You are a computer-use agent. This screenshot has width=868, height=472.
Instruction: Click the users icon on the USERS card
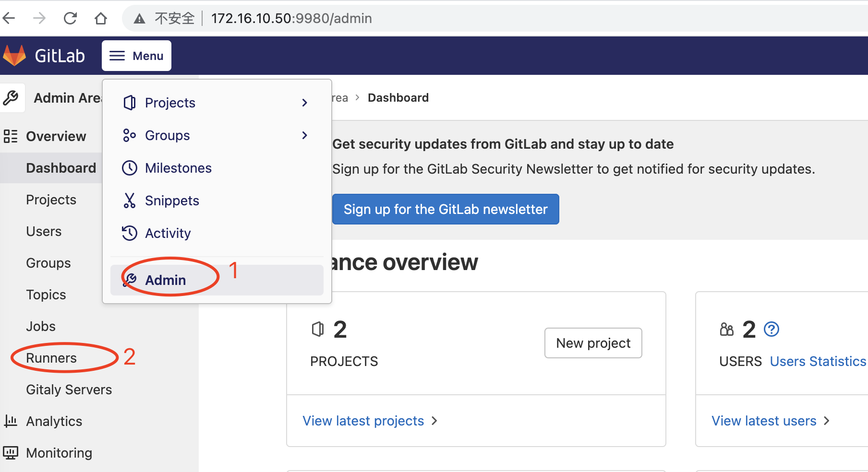pos(726,329)
